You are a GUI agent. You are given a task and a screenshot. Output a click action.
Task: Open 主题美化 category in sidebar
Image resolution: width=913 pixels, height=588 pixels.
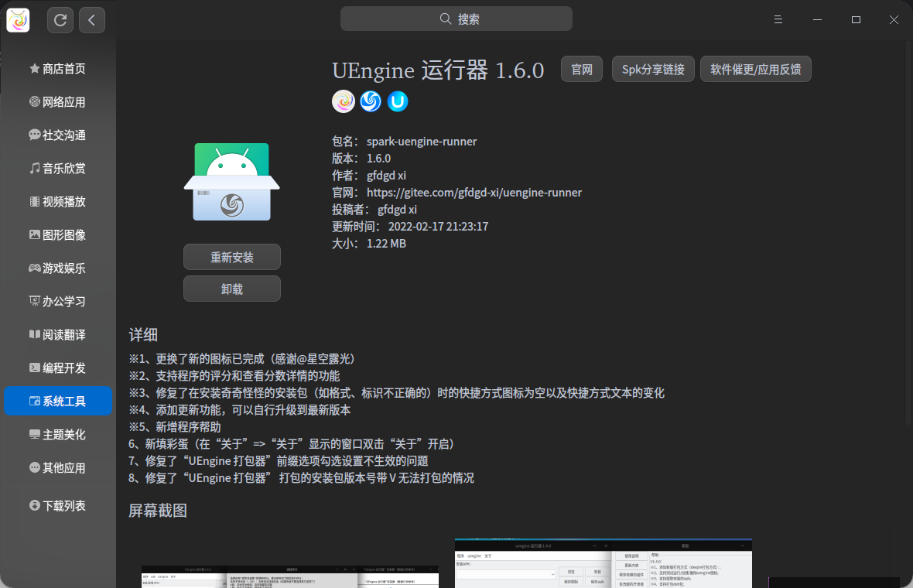click(x=58, y=434)
